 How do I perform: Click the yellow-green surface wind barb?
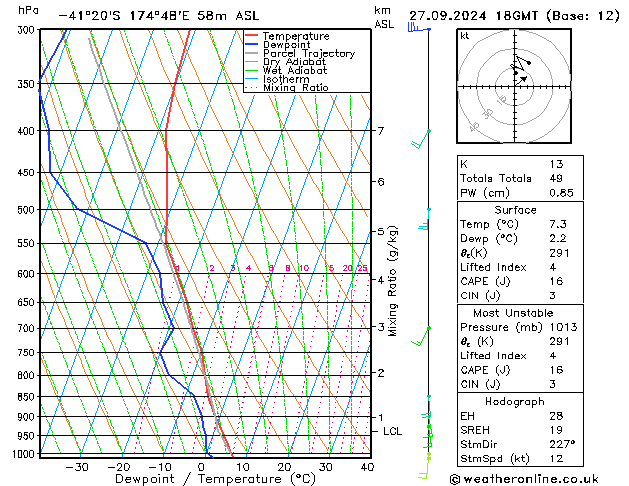click(x=424, y=466)
